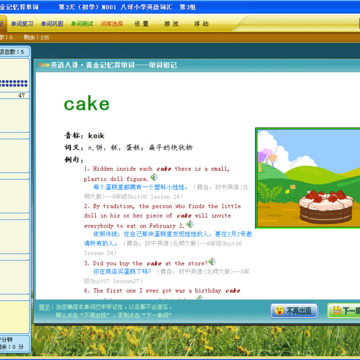Image resolution: width=360 pixels, height=360 pixels.
Task: Play audio for 'Did you buy the cake' sentence
Action: click(x=212, y=262)
